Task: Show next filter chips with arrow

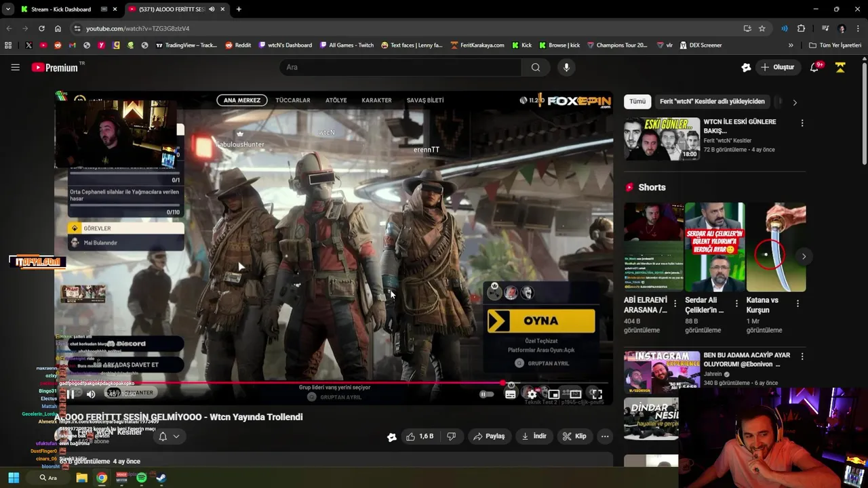Action: (795, 102)
